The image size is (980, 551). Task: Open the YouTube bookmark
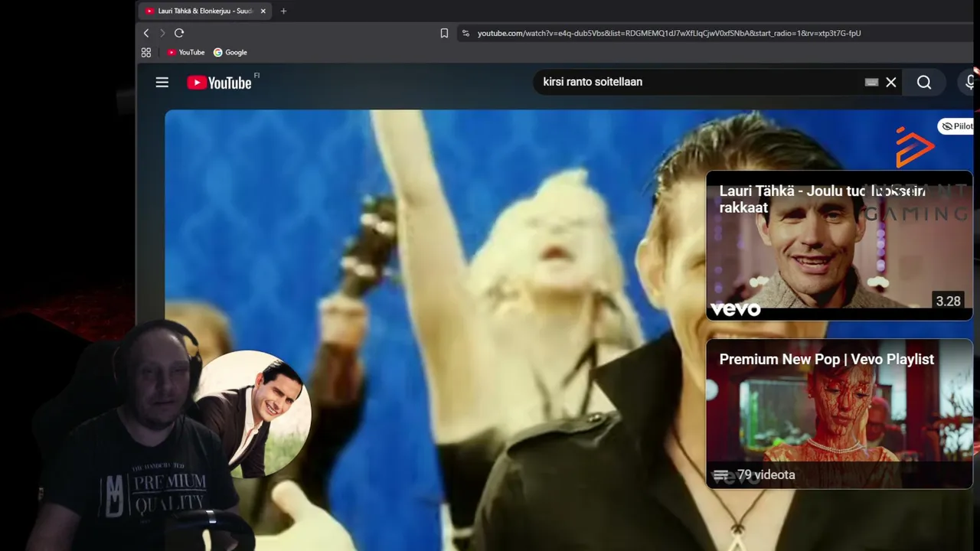coord(185,52)
